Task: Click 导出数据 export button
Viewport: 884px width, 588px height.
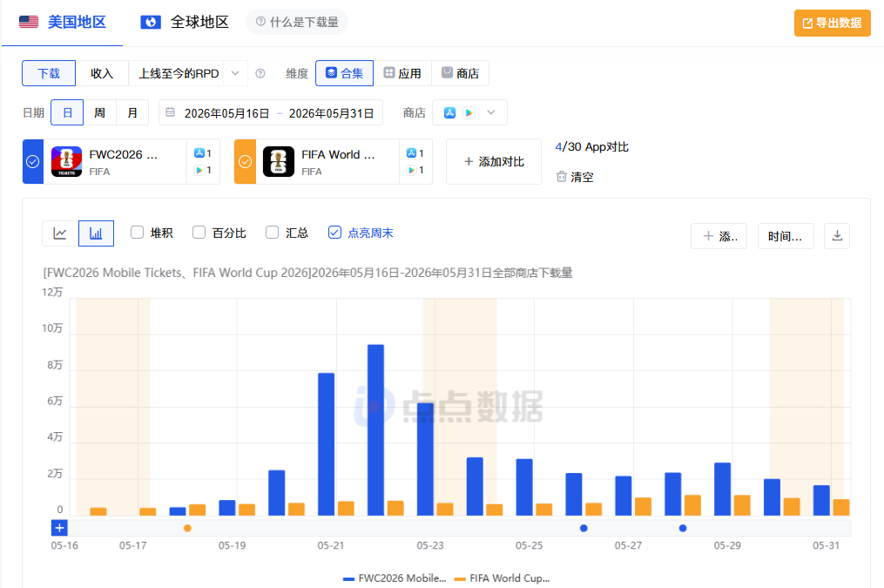Action: click(832, 24)
